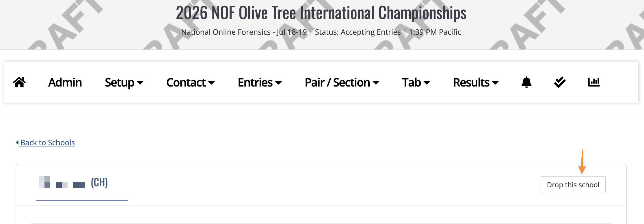Click the caret next to Entries
The width and height of the screenshot is (644, 224).
coord(279,83)
